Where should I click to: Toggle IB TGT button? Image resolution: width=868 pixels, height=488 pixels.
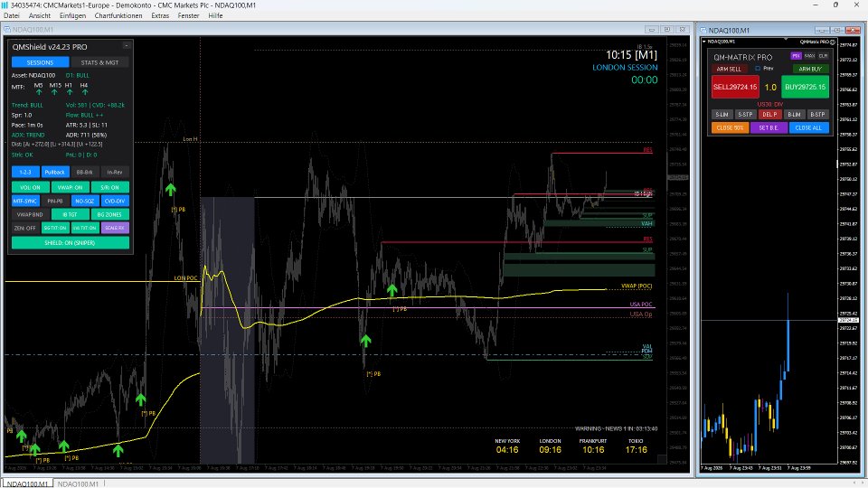pos(71,215)
